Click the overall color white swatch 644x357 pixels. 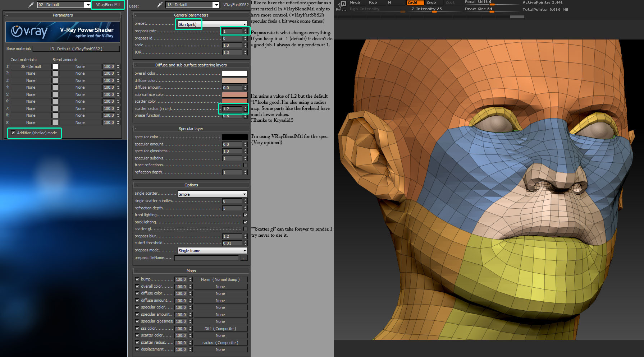(x=234, y=74)
